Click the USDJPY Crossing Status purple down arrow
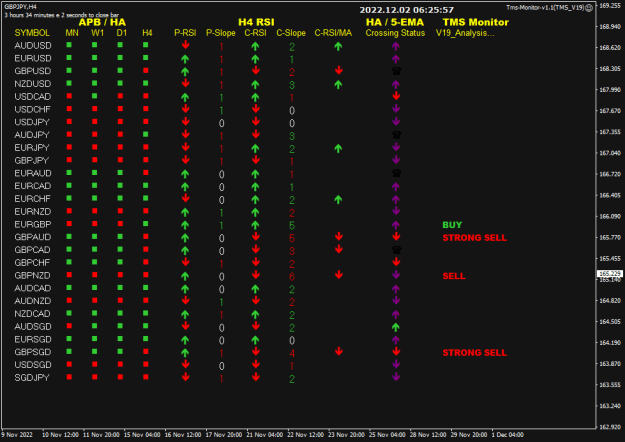625x442 pixels. (396, 122)
